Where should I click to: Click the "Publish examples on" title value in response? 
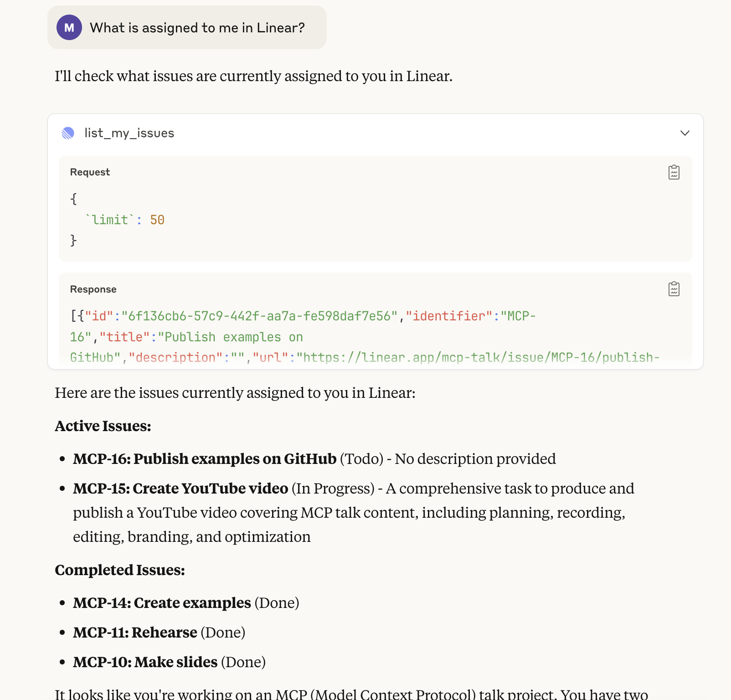(x=231, y=337)
